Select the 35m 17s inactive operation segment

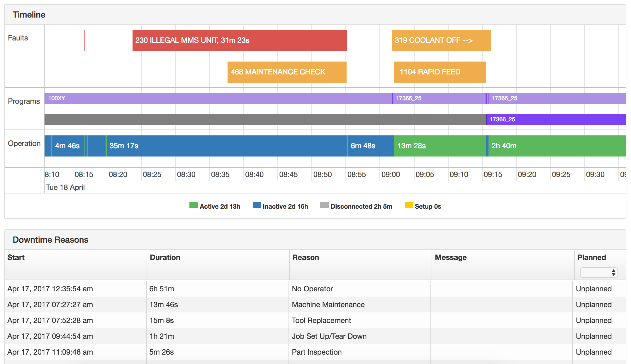click(x=226, y=146)
